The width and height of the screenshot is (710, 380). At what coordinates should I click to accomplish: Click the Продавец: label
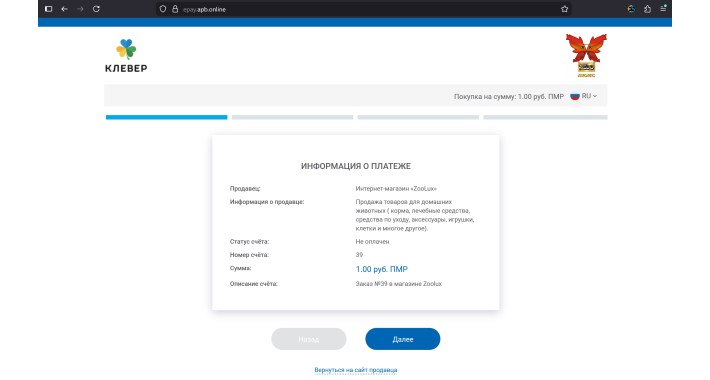pyautogui.click(x=245, y=188)
